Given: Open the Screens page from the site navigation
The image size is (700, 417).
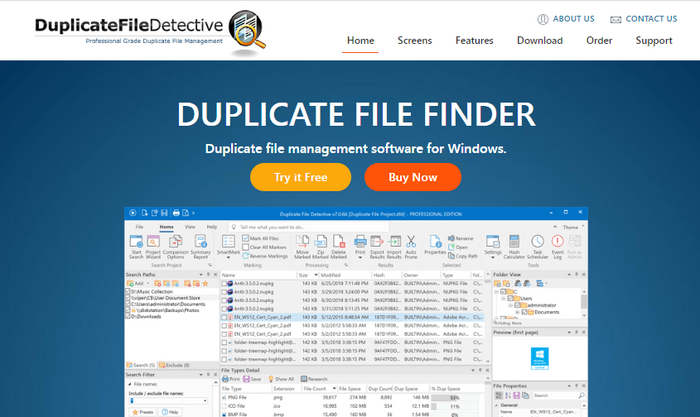Looking at the screenshot, I should point(415,41).
